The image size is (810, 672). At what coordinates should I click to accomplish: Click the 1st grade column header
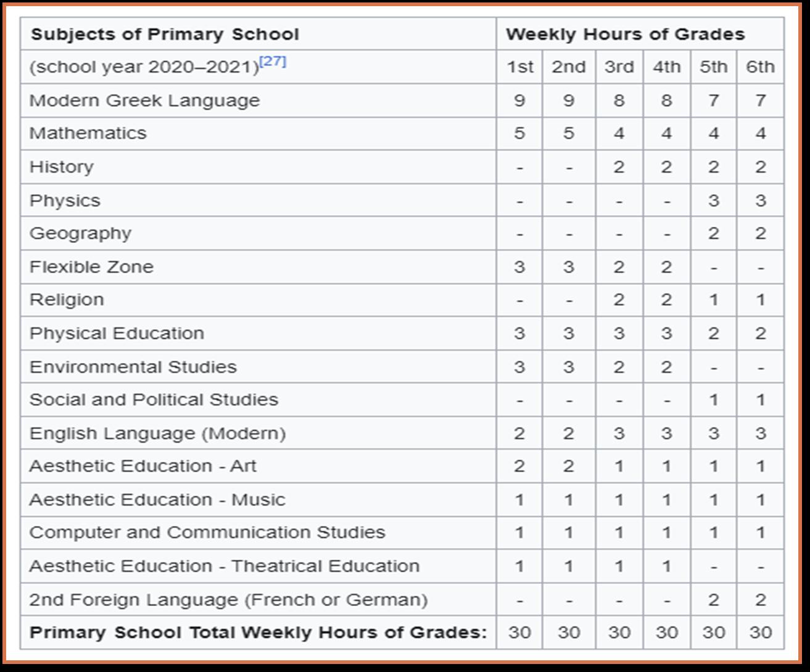tap(520, 67)
